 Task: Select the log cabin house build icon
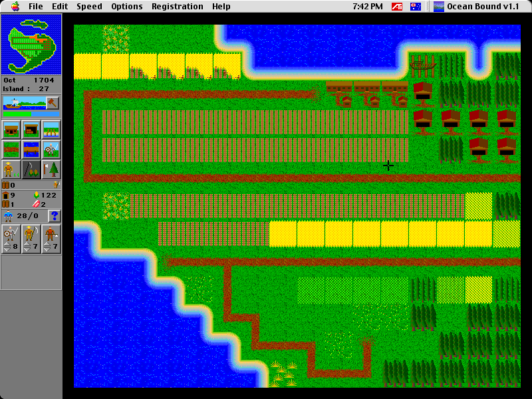11,129
